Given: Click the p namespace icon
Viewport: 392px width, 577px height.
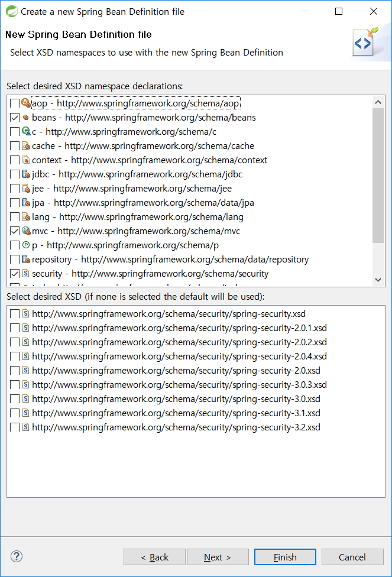Looking at the screenshot, I should 26,245.
